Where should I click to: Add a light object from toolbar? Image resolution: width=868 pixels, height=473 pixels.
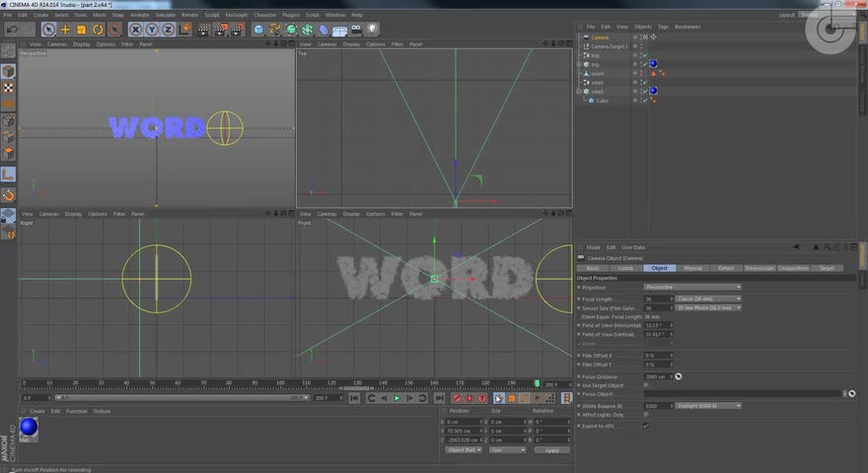point(373,30)
